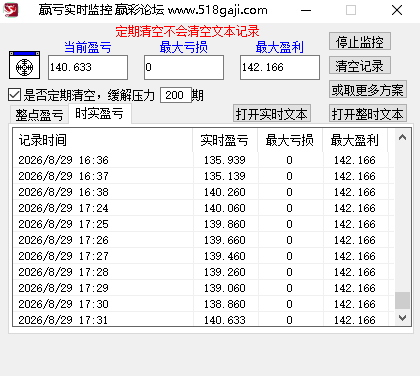Click the 最大盈利 field showing 142.166
Viewport: 420px width, 376px height.
point(280,67)
